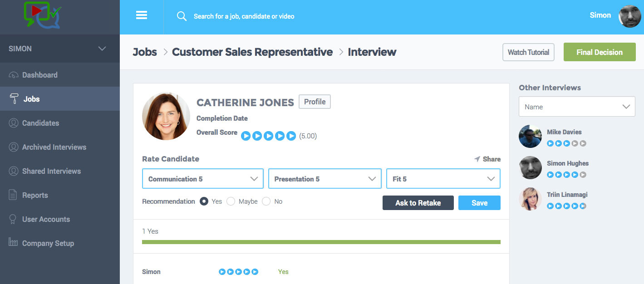644x284 pixels.
Task: Click Ask to Retake
Action: (x=418, y=203)
